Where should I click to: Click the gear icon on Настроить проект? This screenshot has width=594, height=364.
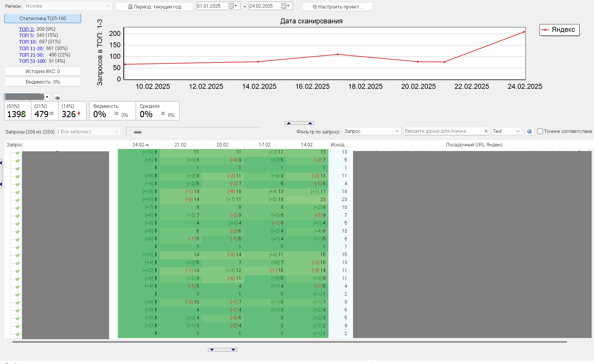315,7
